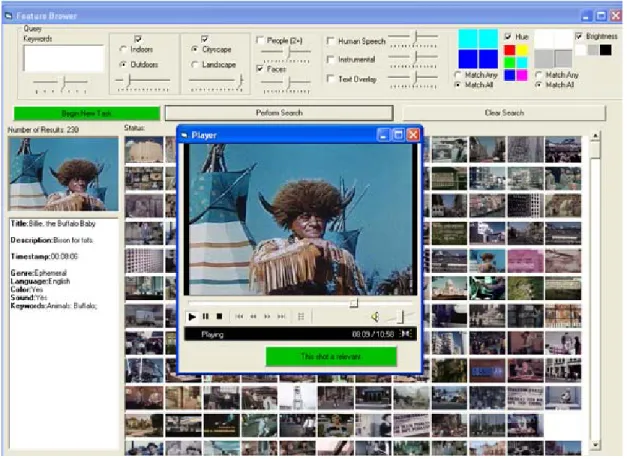
Task: Click the Play button in the Player
Action: (x=192, y=317)
